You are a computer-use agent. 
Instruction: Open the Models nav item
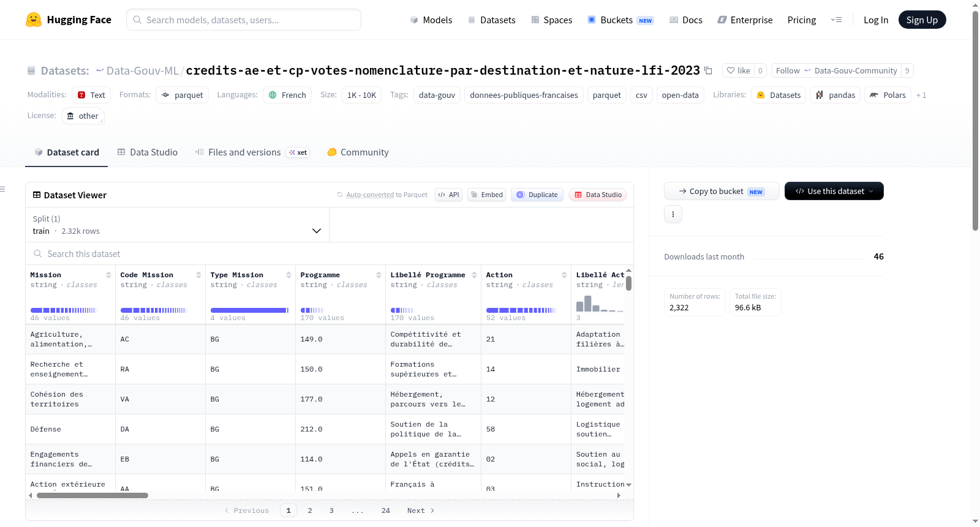[431, 20]
